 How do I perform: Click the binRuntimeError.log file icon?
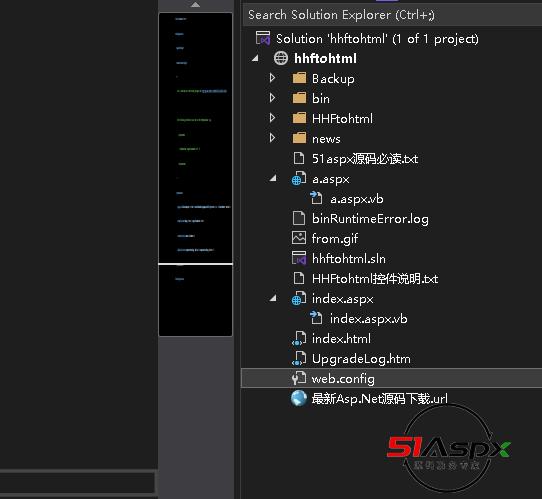[x=299, y=218]
